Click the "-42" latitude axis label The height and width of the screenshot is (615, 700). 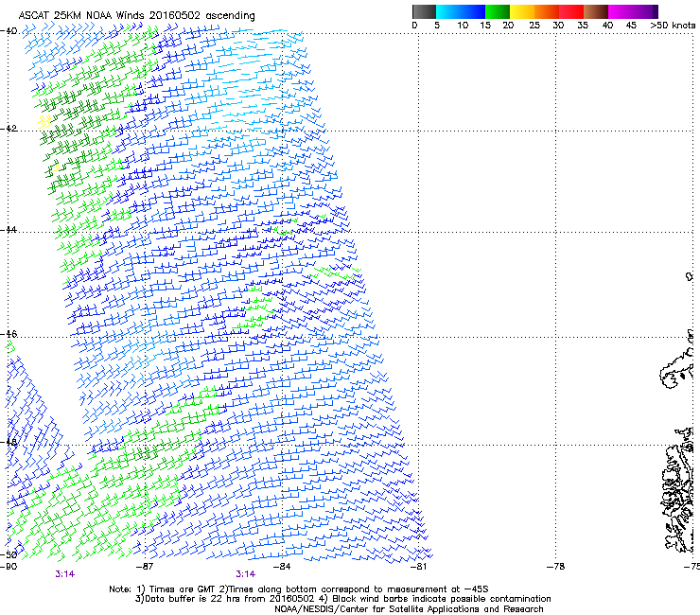(x=9, y=129)
